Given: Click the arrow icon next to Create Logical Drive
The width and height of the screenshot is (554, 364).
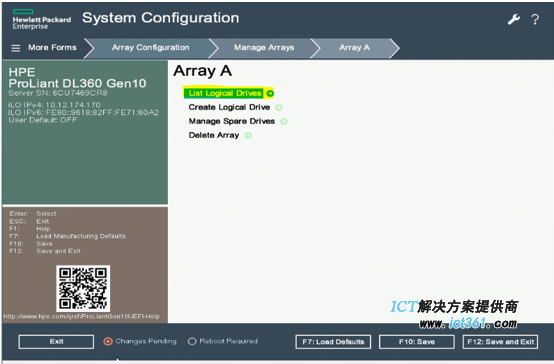Looking at the screenshot, I should 279,107.
